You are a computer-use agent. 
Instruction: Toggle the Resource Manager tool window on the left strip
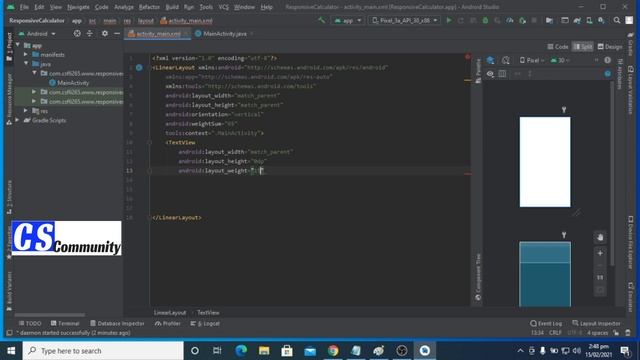[9, 99]
